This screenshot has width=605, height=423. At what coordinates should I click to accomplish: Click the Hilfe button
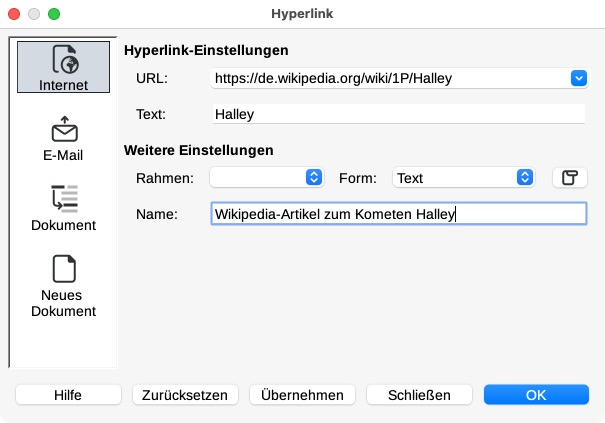click(68, 395)
